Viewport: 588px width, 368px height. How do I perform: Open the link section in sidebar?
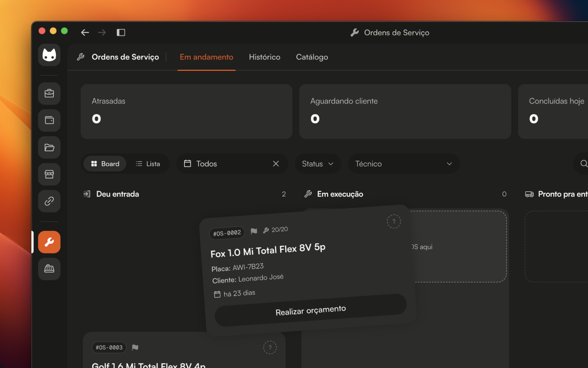(x=49, y=201)
